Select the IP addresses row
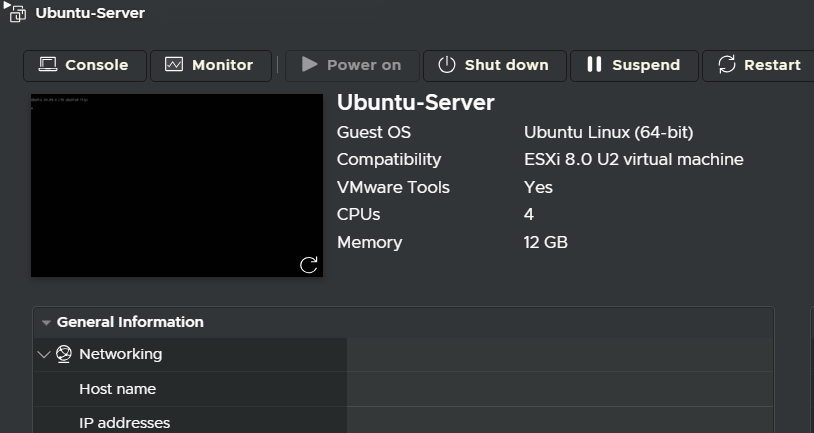Image resolution: width=814 pixels, height=433 pixels. (x=403, y=421)
